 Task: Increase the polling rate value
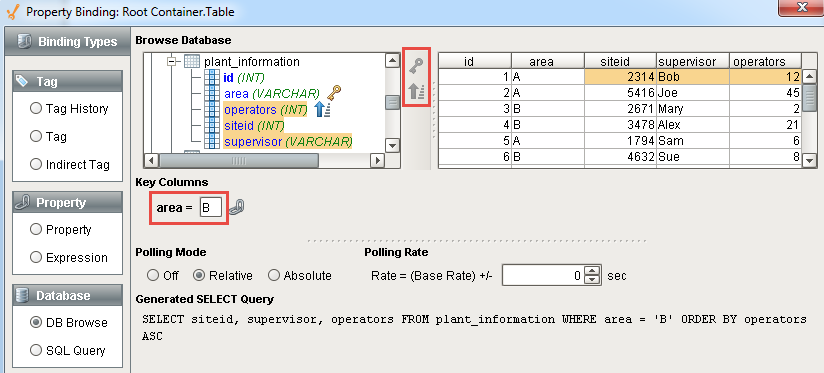[592, 271]
